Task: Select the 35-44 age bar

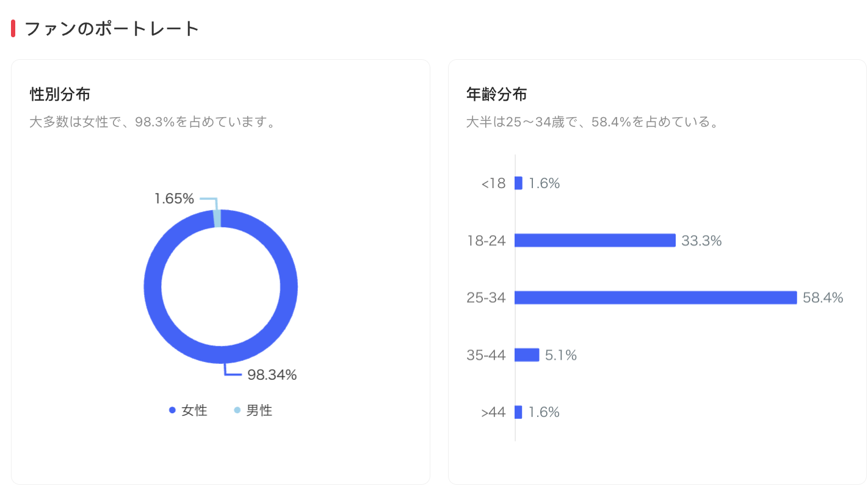Action: (527, 355)
